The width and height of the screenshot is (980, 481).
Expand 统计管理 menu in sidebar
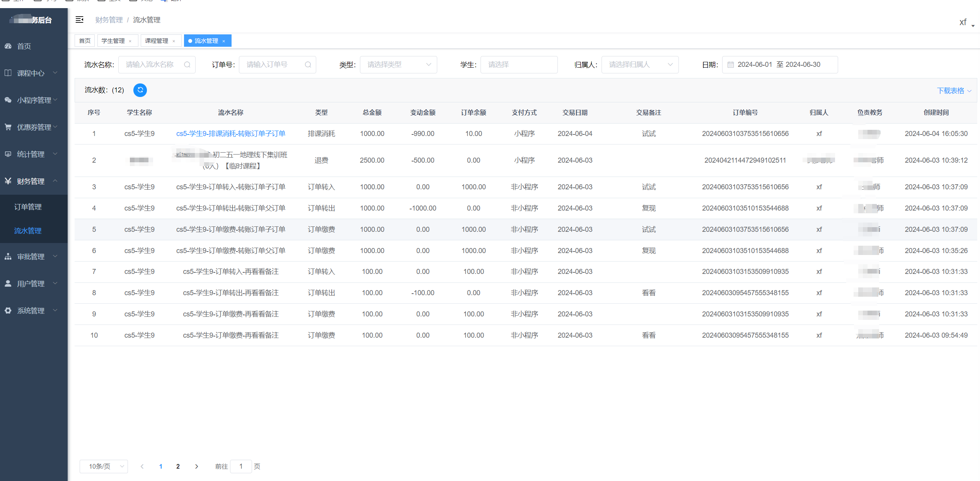[34, 154]
